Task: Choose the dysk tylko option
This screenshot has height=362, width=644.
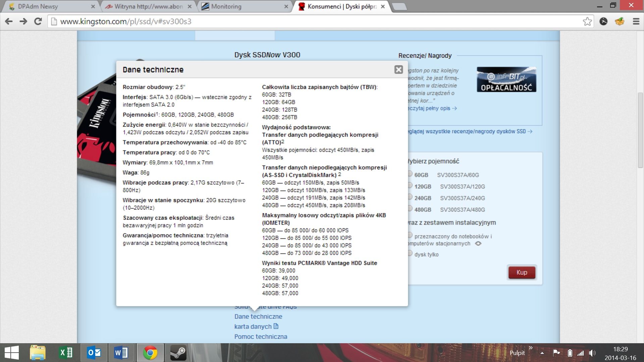Action: pos(410,253)
